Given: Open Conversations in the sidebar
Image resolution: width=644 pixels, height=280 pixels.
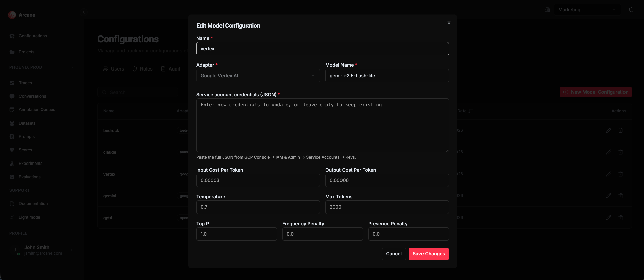Looking at the screenshot, I should [x=32, y=96].
